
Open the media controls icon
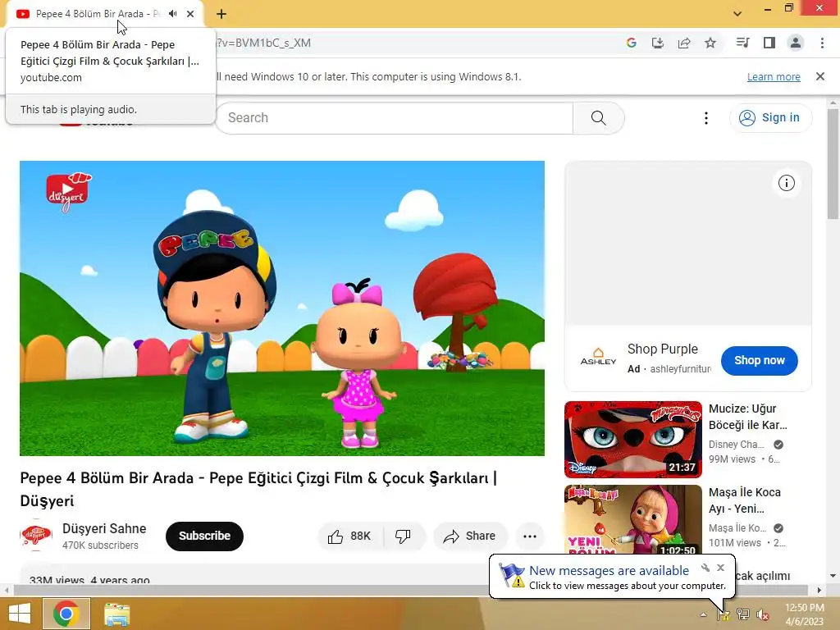tap(742, 43)
